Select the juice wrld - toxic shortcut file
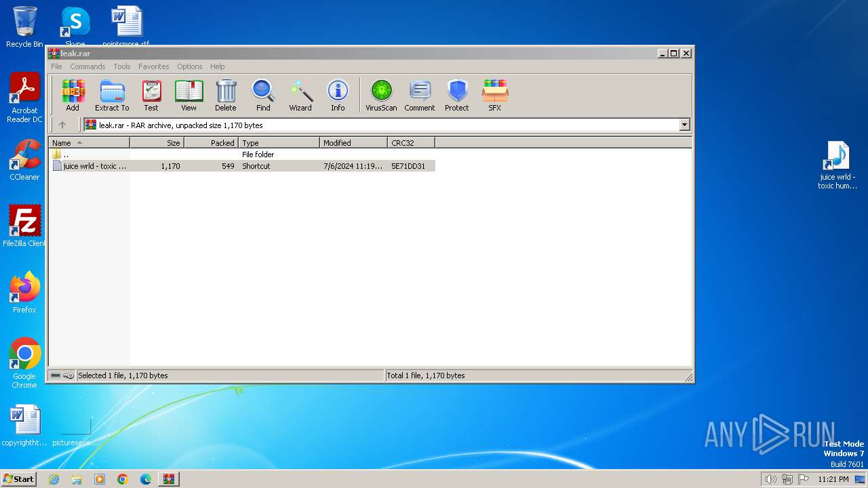Image resolution: width=868 pixels, height=488 pixels. [x=242, y=166]
